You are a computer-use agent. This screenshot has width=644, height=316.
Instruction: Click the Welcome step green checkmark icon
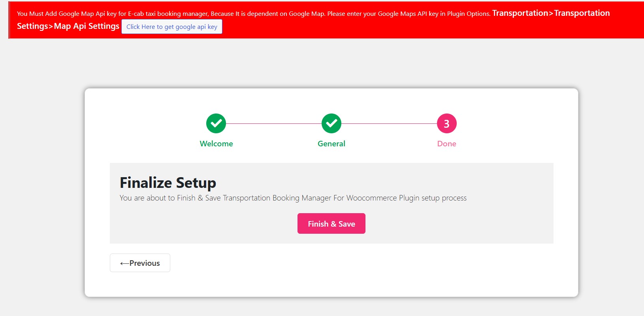click(216, 124)
